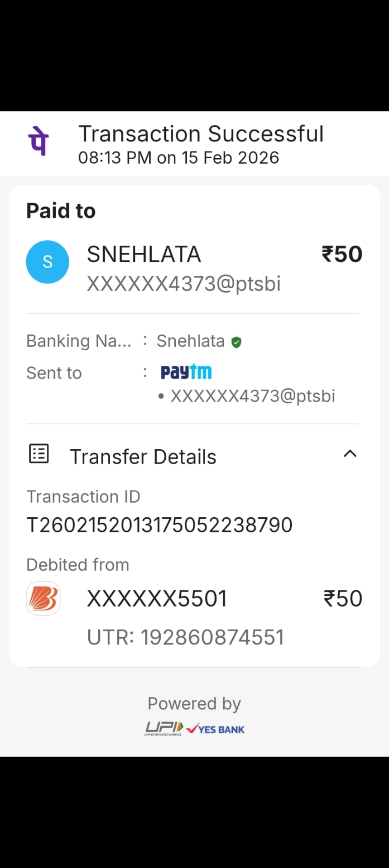
Task: Tap the truncated Banking Na... label
Action: coord(79,341)
